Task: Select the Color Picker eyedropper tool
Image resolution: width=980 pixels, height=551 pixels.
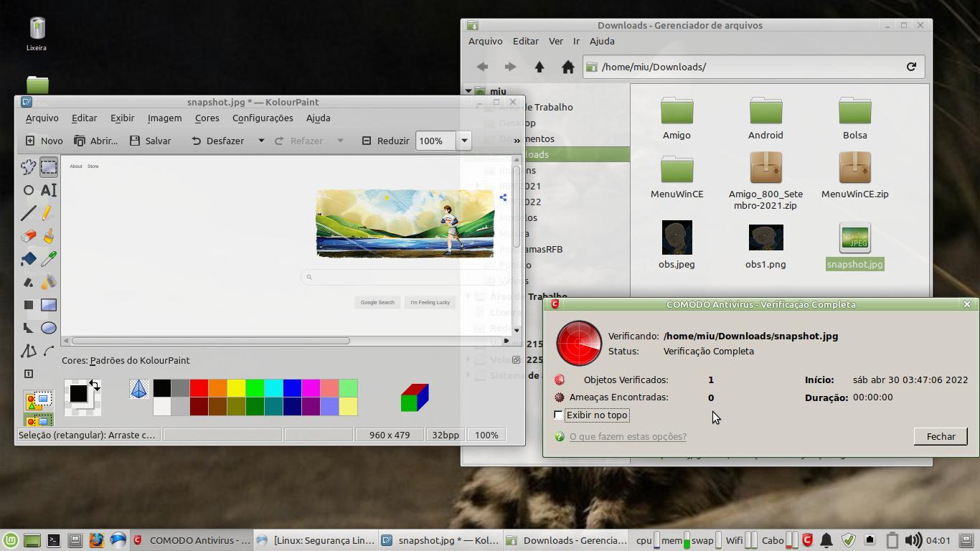Action: 49,259
